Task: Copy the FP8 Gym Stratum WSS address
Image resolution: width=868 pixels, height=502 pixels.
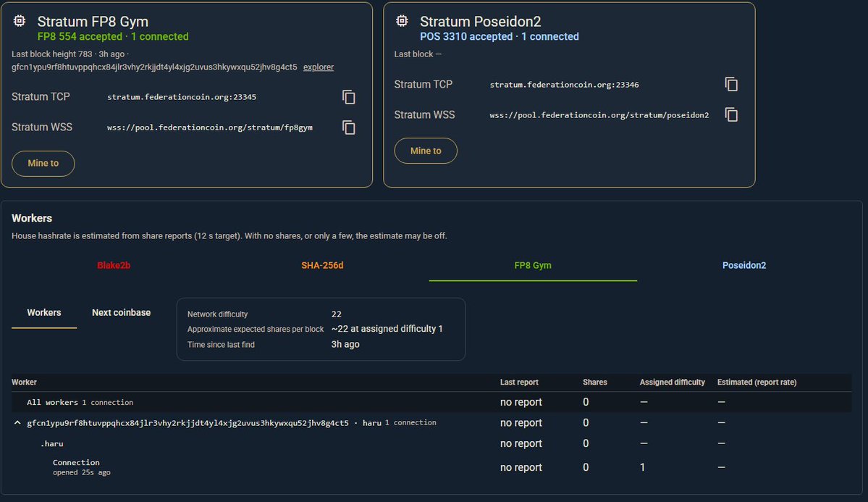Action: coord(349,127)
